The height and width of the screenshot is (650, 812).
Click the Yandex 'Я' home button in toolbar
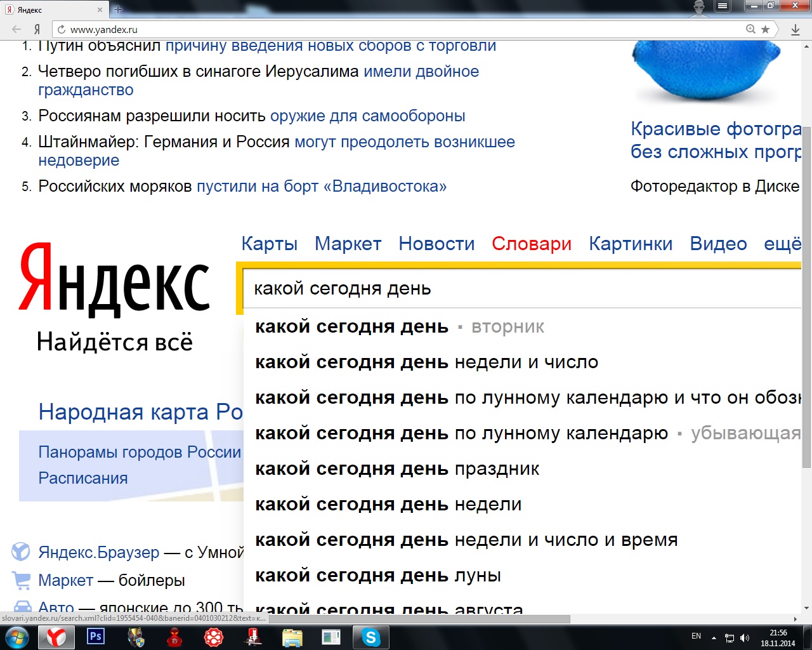pyautogui.click(x=37, y=29)
